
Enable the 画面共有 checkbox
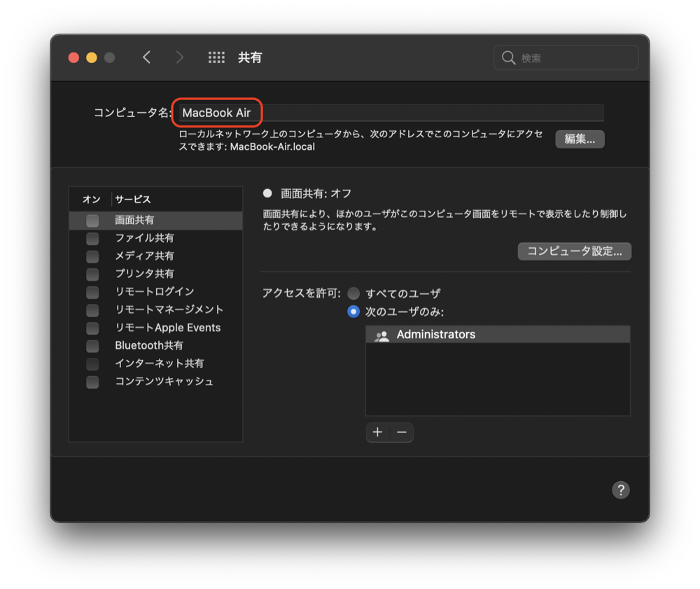pyautogui.click(x=92, y=220)
